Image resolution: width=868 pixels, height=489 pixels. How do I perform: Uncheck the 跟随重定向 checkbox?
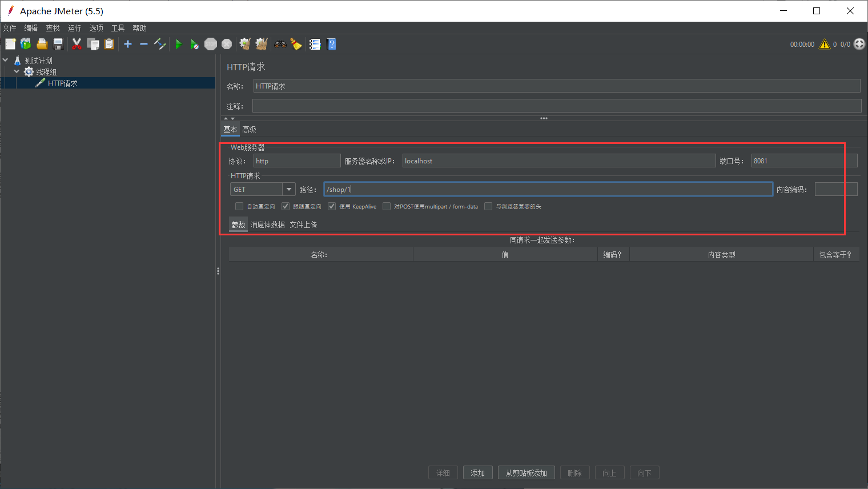coord(286,206)
